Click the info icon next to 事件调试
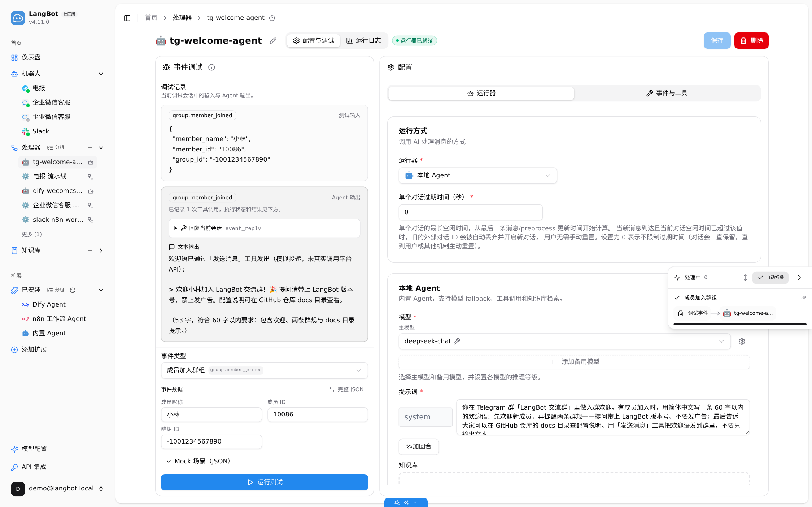The width and height of the screenshot is (812, 507). point(211,67)
